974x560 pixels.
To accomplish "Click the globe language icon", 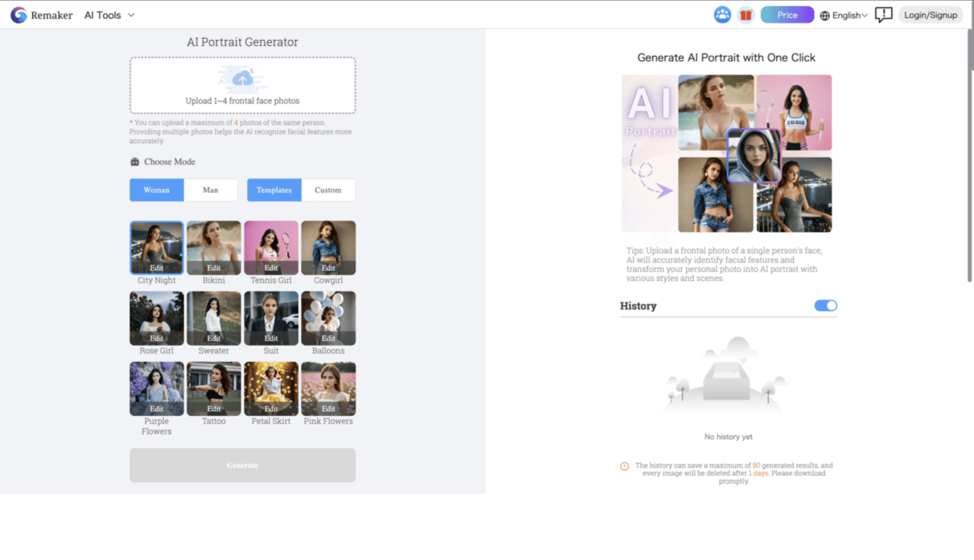I will tap(825, 16).
